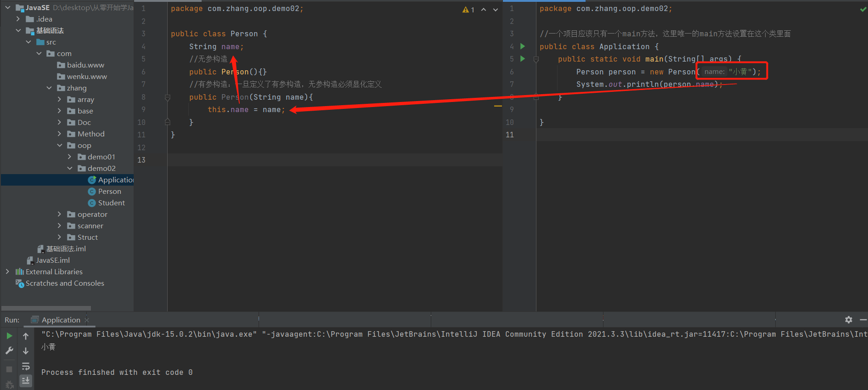The height and width of the screenshot is (390, 868).
Task: Expand the base package
Action: [59, 111]
